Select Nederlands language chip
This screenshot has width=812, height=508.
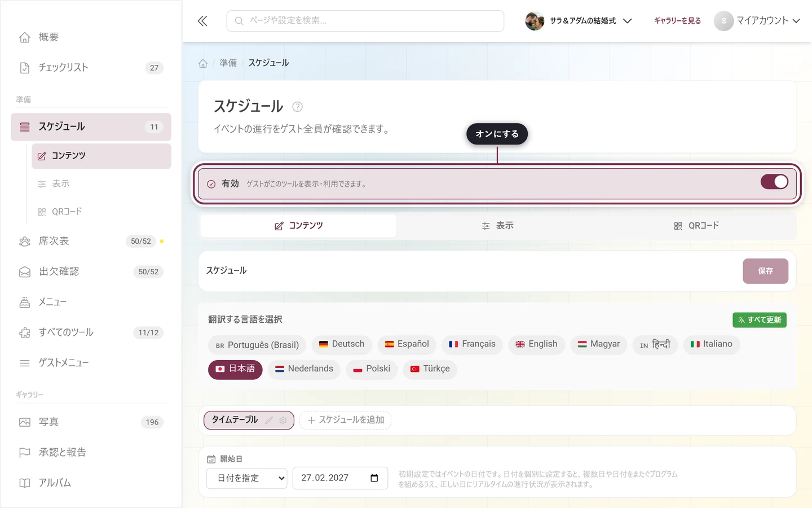click(304, 369)
